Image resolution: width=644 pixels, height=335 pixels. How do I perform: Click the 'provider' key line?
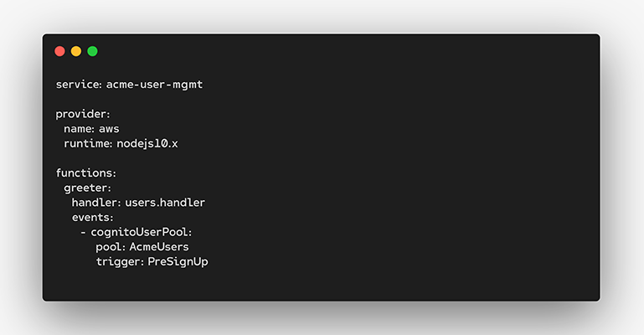pyautogui.click(x=82, y=114)
